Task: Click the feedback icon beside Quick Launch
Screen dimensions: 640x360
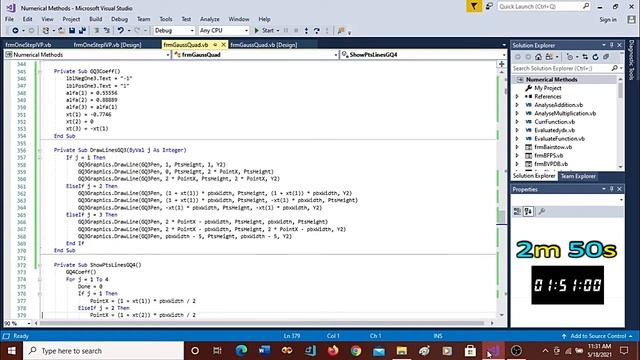Action: point(489,6)
